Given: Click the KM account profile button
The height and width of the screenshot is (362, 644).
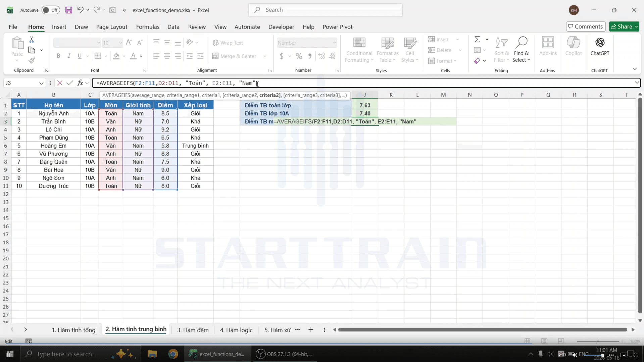Looking at the screenshot, I should point(574,10).
